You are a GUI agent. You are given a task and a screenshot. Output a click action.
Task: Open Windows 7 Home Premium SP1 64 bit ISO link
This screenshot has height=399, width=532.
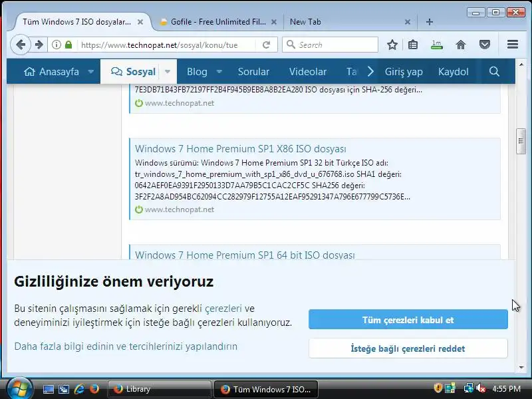pos(245,255)
